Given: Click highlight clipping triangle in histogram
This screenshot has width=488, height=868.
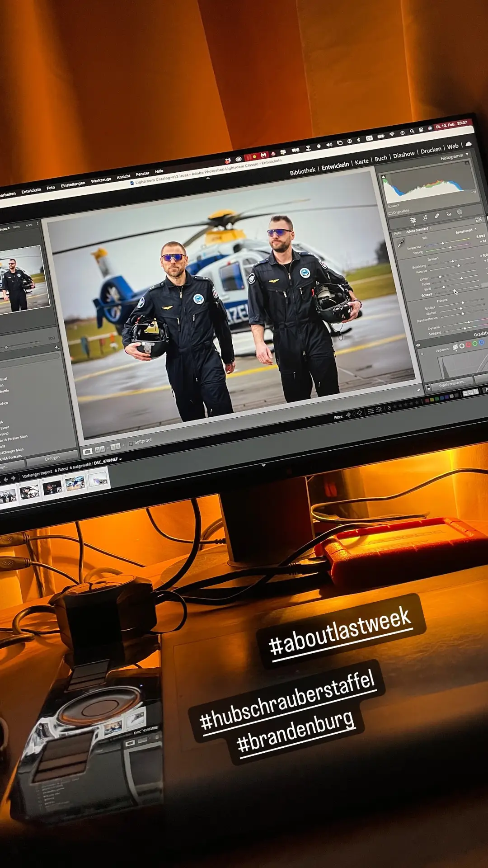Looking at the screenshot, I should pyautogui.click(x=467, y=163).
